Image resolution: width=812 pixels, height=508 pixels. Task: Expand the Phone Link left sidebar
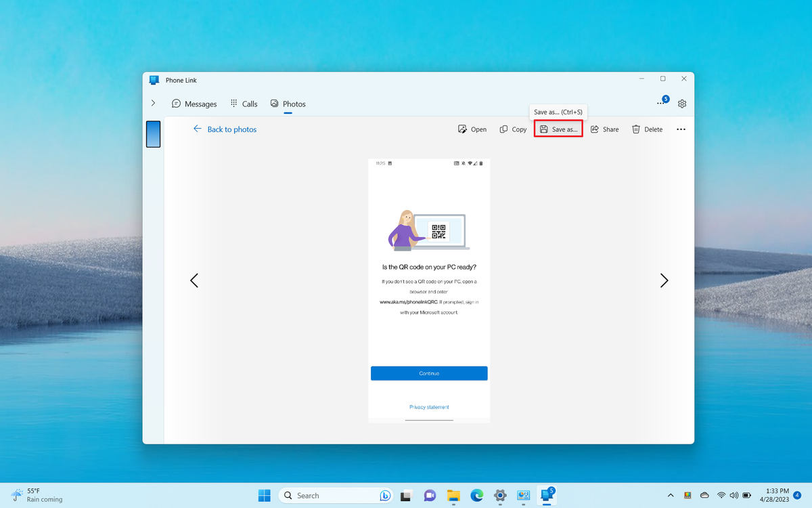coord(153,103)
